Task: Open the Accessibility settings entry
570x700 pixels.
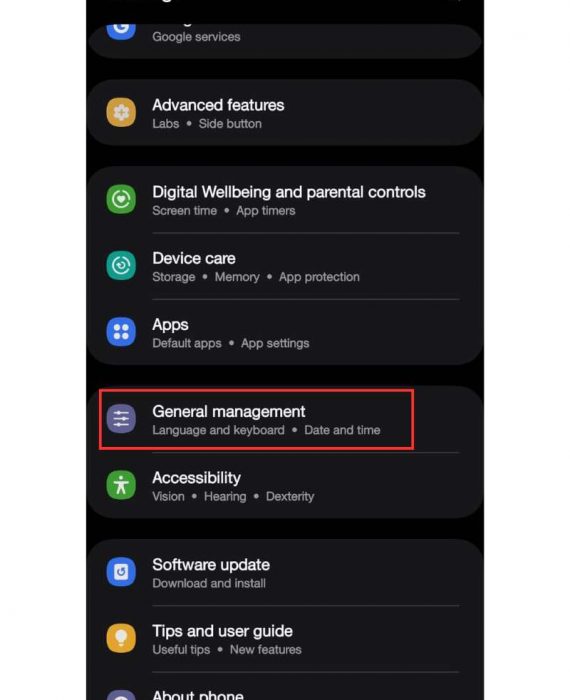Action: coord(285,485)
